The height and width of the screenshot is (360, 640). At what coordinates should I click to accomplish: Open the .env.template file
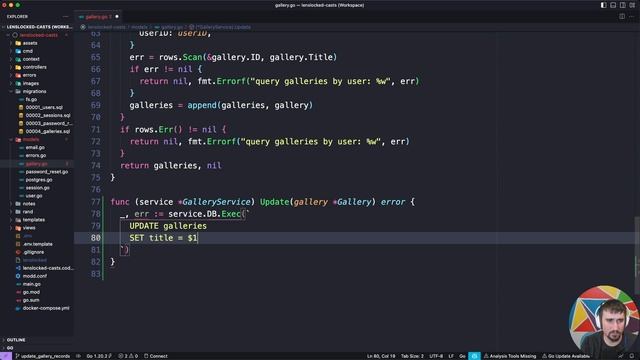[x=38, y=244]
